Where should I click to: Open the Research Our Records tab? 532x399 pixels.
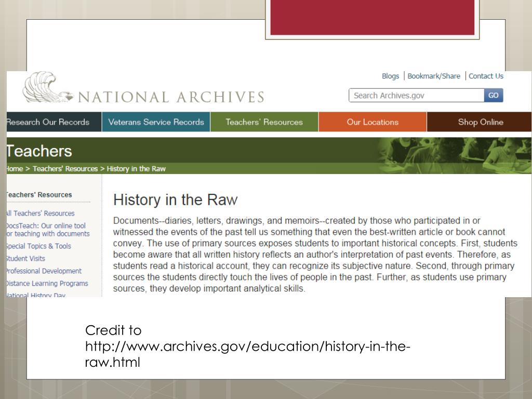[54, 122]
